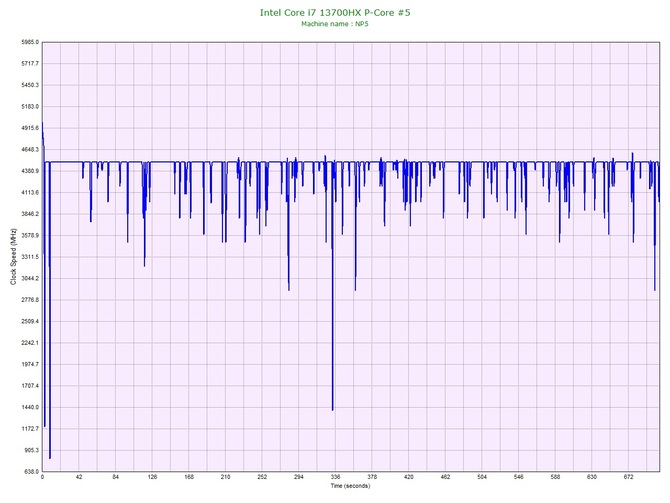This screenshot has width=670, height=503.
Task: Click the y-axis value 2242.1
Action: pyautogui.click(x=30, y=343)
